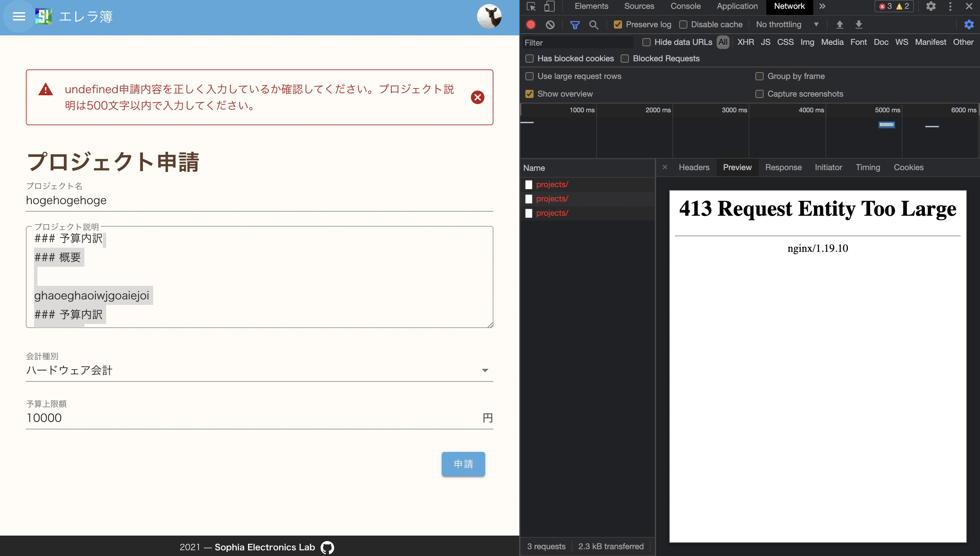Dismiss the red error alert banner

click(478, 97)
